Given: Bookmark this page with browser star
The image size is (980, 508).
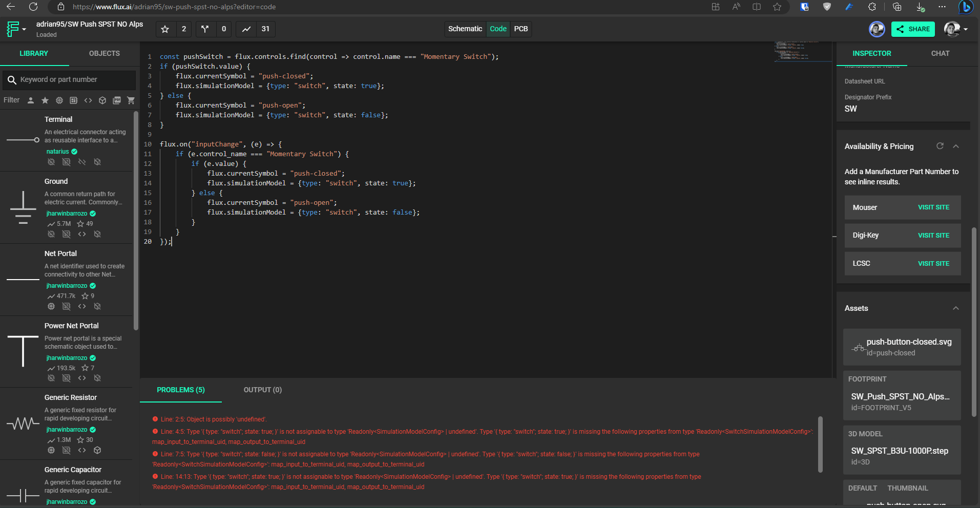Looking at the screenshot, I should [777, 7].
